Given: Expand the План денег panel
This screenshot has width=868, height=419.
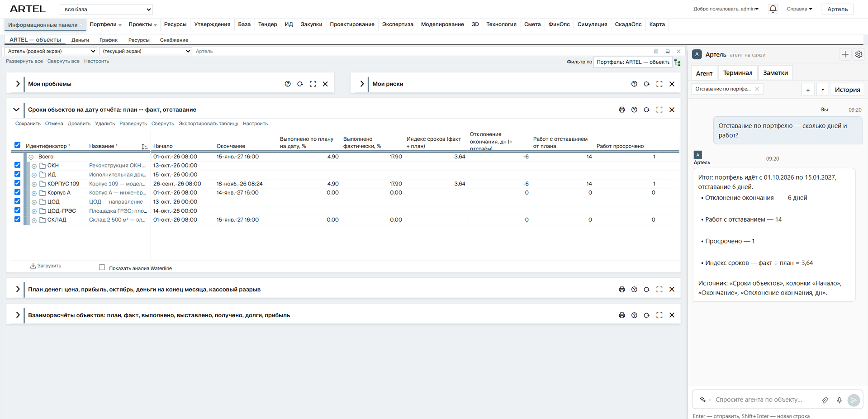Looking at the screenshot, I should tap(18, 289).
